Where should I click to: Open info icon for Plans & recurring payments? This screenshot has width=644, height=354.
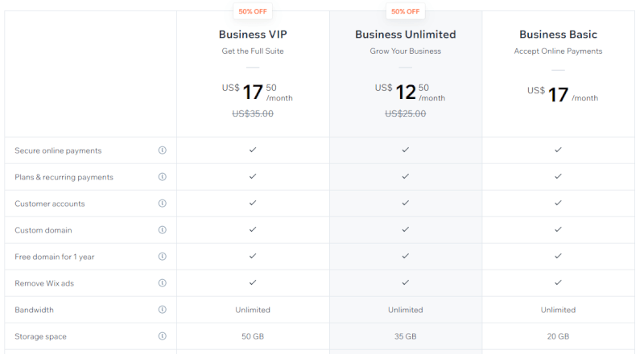pyautogui.click(x=163, y=176)
